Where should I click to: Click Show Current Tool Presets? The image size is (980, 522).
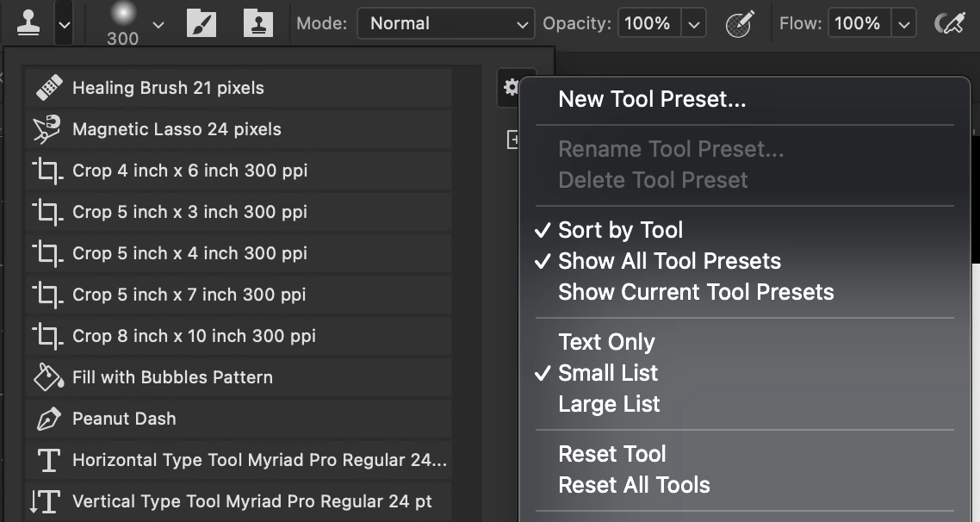696,292
